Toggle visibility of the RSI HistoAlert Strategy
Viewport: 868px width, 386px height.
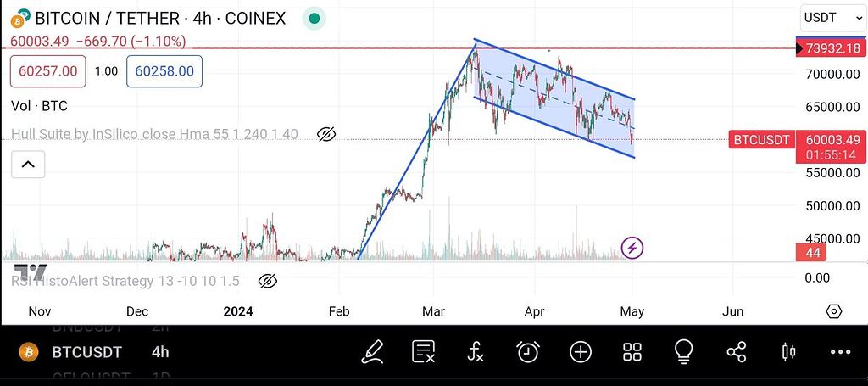(267, 281)
